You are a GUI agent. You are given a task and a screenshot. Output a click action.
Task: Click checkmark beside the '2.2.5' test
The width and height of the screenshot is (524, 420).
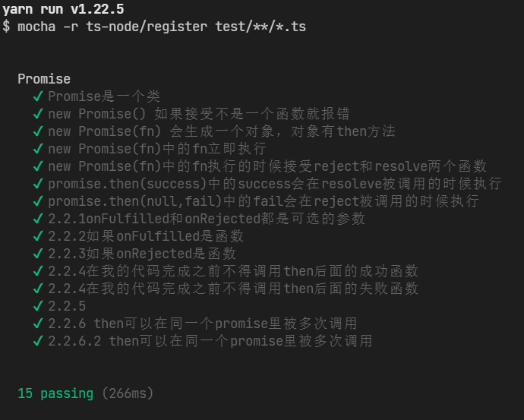[39, 306]
